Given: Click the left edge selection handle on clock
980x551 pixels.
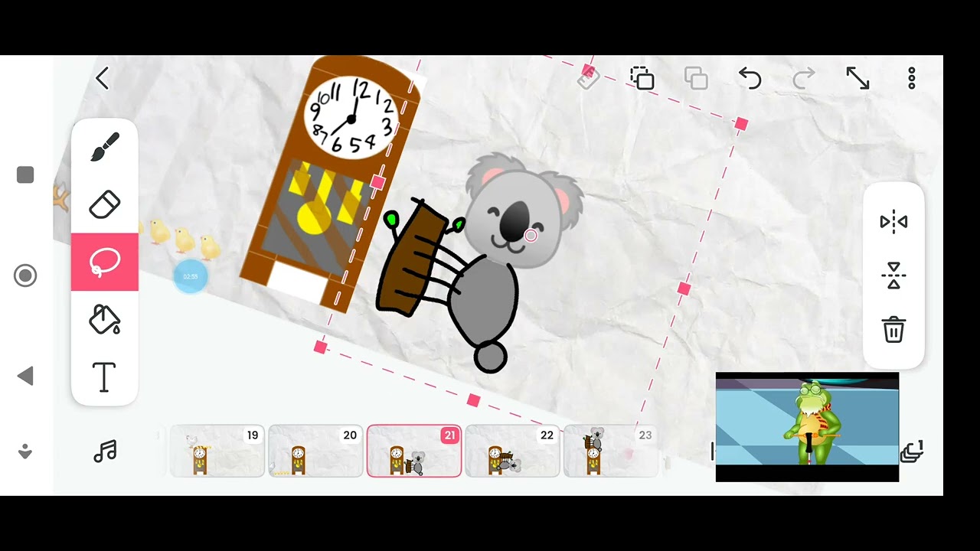Looking at the screenshot, I should pyautogui.click(x=377, y=182).
